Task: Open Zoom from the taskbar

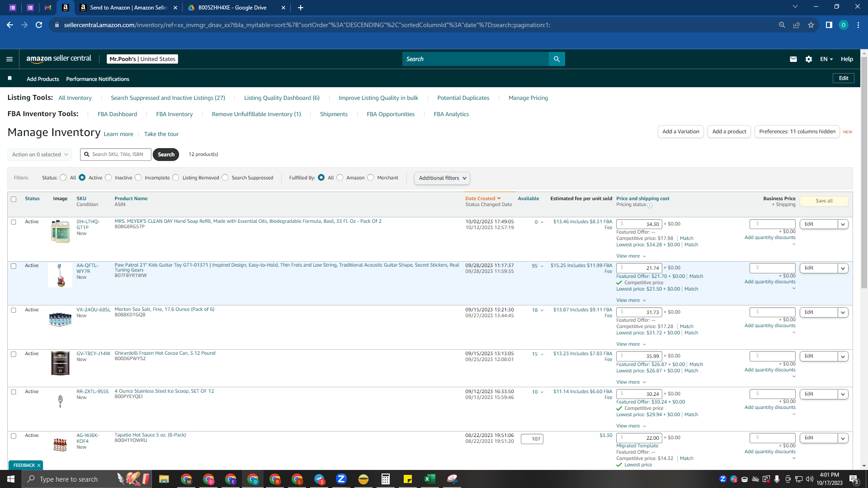Action: [341, 479]
